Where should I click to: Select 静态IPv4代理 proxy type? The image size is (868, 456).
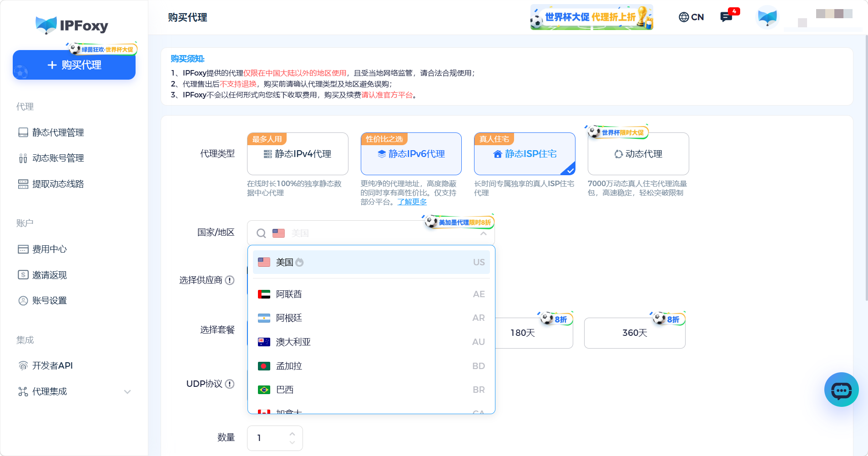point(298,154)
